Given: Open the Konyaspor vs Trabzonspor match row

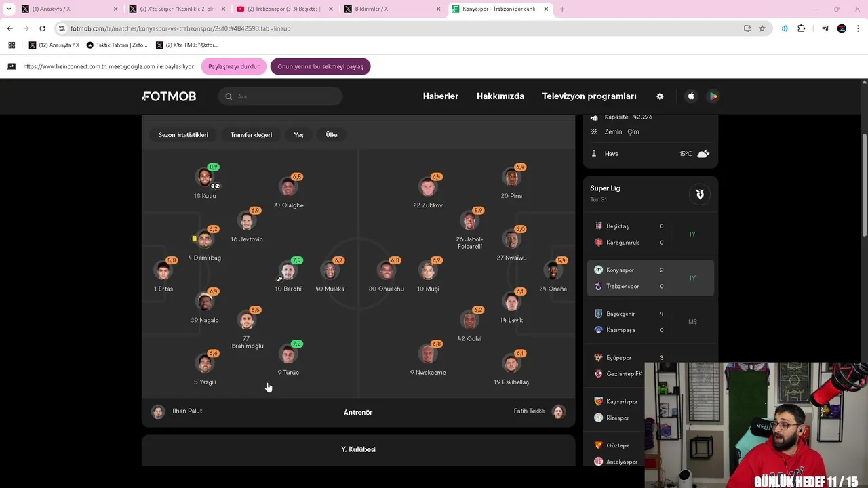Looking at the screenshot, I should pos(650,278).
